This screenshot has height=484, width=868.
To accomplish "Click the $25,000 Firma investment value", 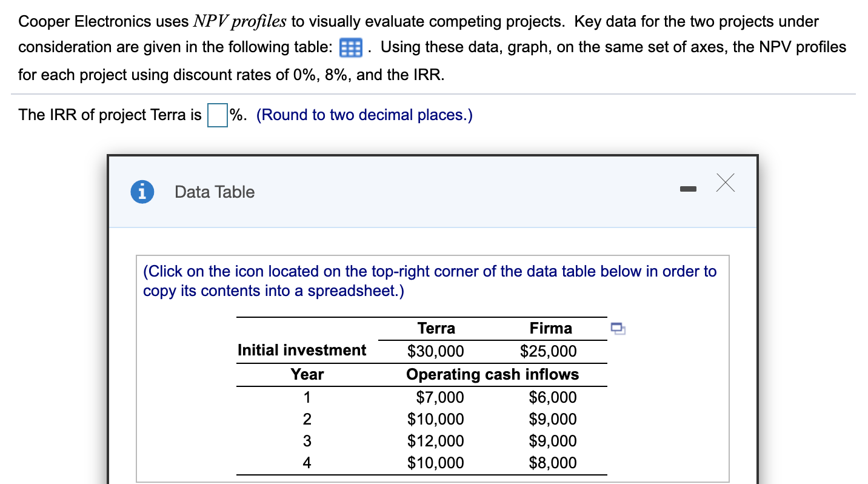I will coord(550,351).
